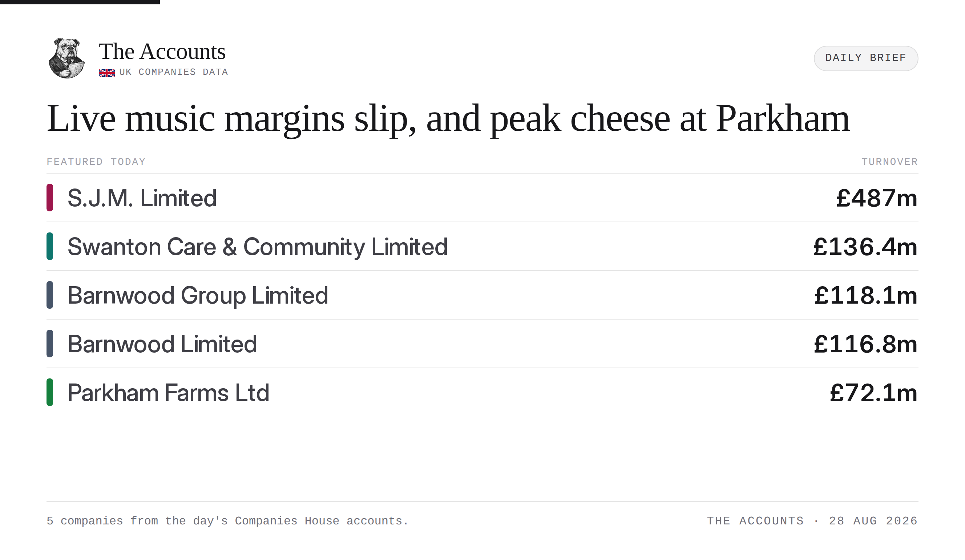Open Swanton Care & Community Limited
The height and width of the screenshot is (560, 965).
(x=482, y=247)
